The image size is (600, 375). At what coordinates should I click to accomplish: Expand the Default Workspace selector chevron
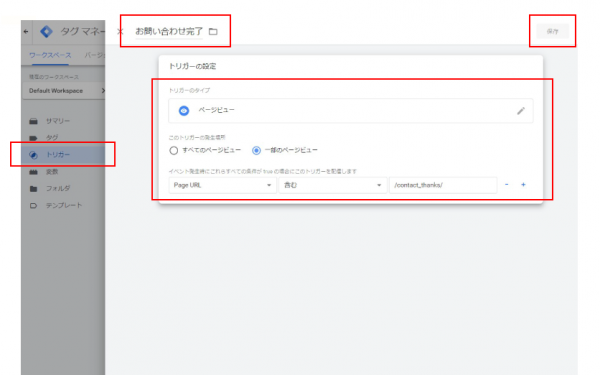(103, 91)
